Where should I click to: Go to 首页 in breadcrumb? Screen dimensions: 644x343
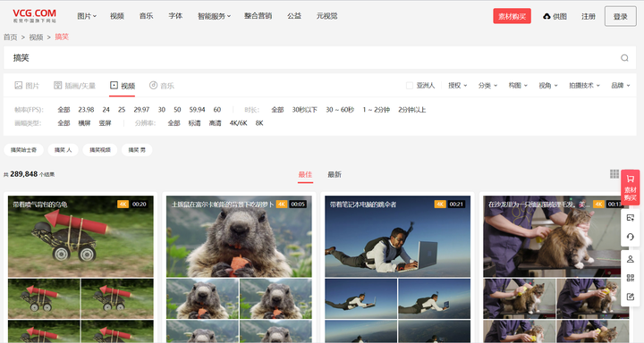pos(10,37)
